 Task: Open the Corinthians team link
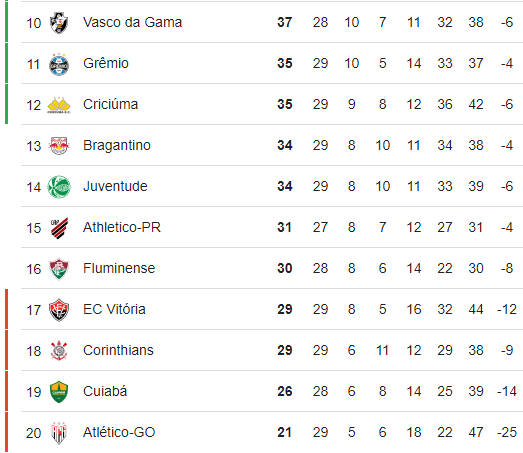click(118, 350)
